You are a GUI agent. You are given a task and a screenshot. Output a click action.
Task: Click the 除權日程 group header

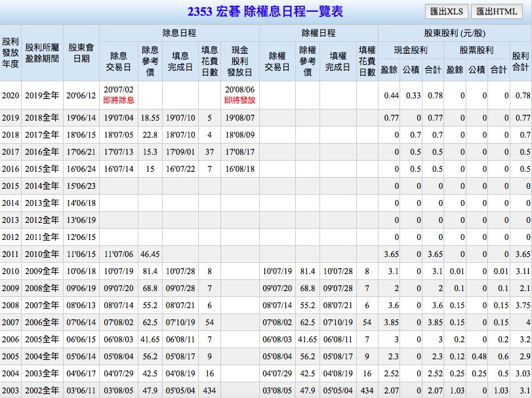(318, 33)
